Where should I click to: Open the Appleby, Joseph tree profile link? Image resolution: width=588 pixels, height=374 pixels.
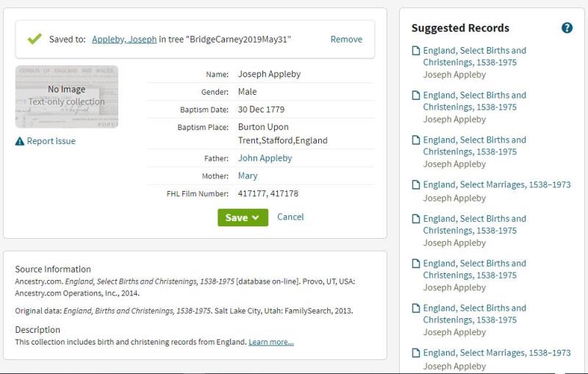[124, 40]
